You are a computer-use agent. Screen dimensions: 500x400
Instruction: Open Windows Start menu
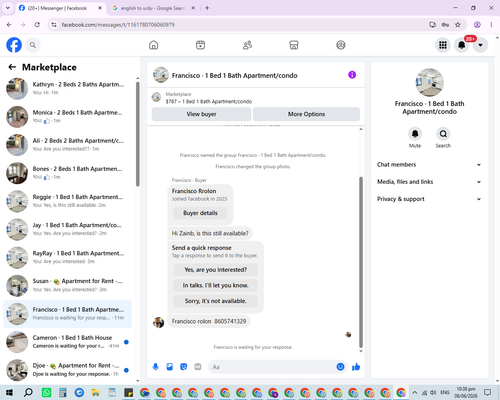click(x=9, y=392)
